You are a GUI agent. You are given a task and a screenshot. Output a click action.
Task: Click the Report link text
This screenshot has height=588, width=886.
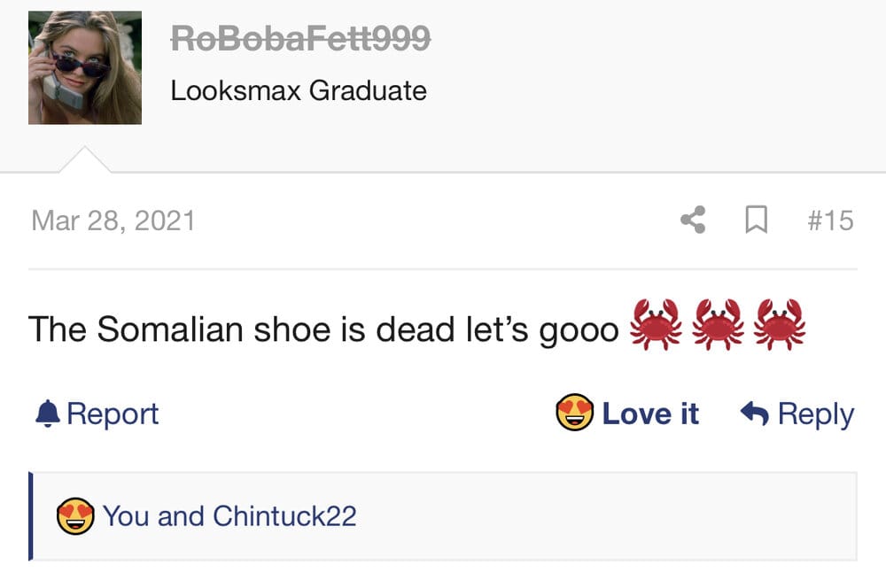coord(113,414)
